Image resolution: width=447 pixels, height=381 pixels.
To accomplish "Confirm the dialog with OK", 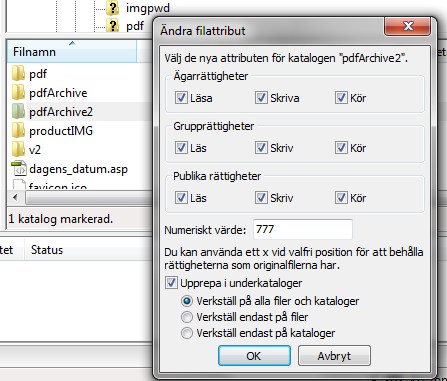I will pyautogui.click(x=254, y=356).
